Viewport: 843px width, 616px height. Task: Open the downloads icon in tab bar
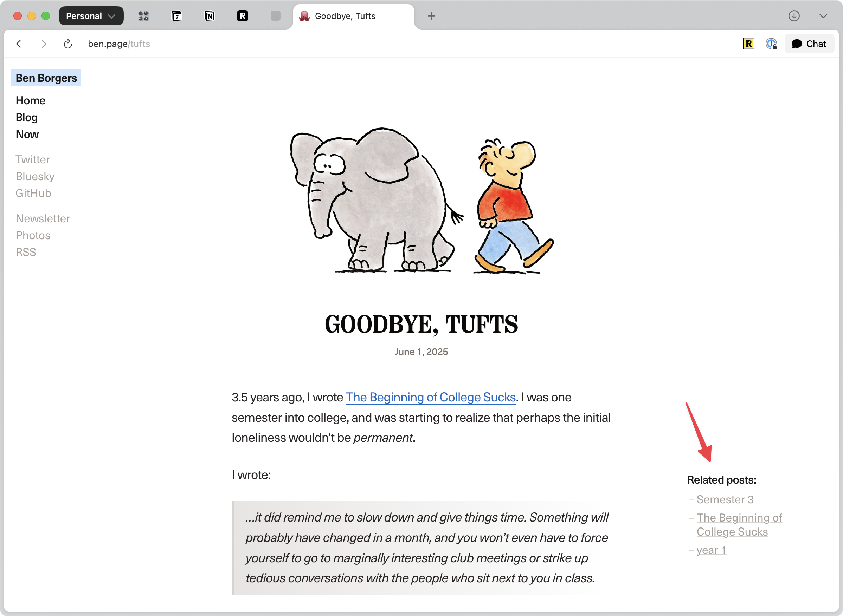794,16
